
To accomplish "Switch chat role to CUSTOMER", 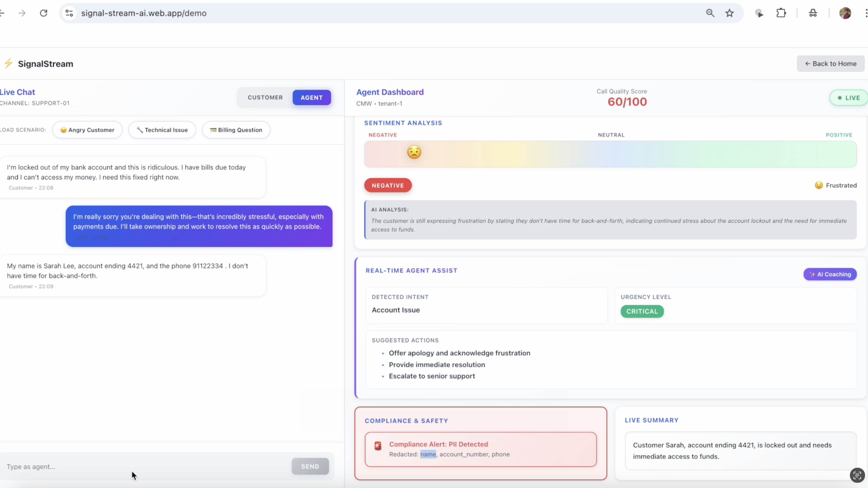I will [x=265, y=97].
